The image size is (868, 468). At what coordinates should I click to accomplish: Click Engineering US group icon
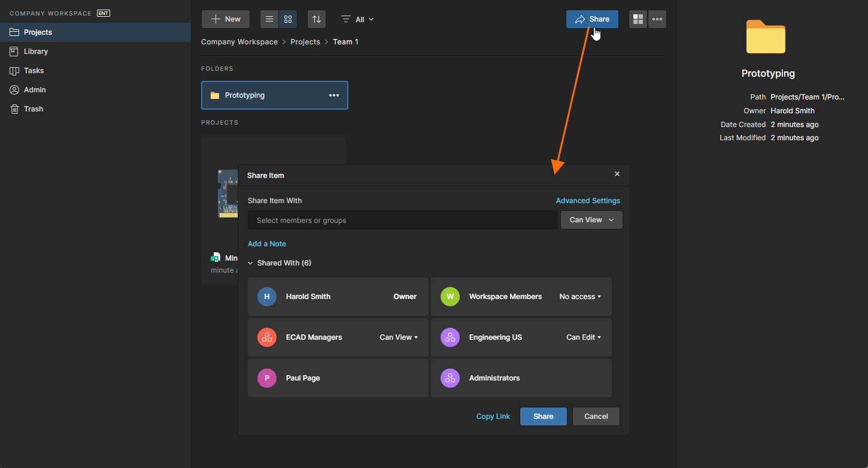[x=450, y=337]
